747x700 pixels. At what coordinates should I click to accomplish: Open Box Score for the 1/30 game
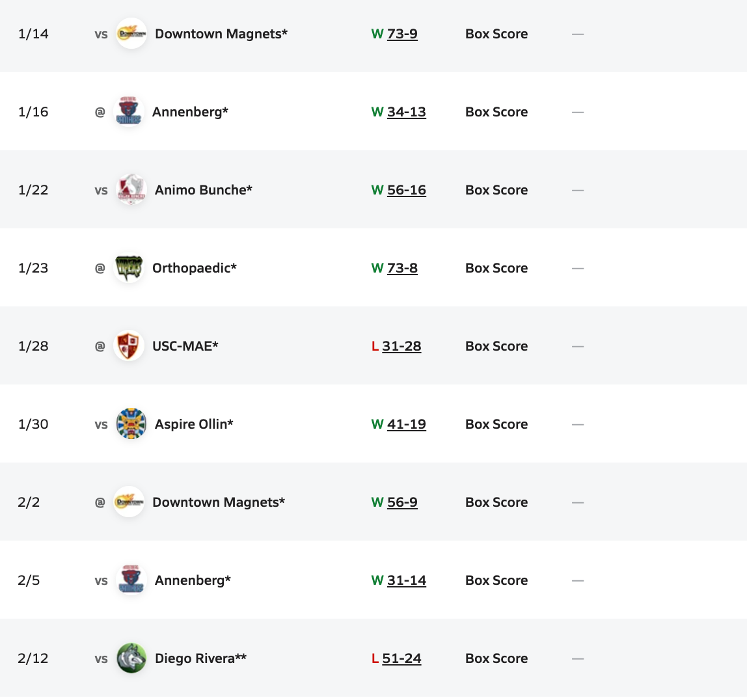(496, 424)
